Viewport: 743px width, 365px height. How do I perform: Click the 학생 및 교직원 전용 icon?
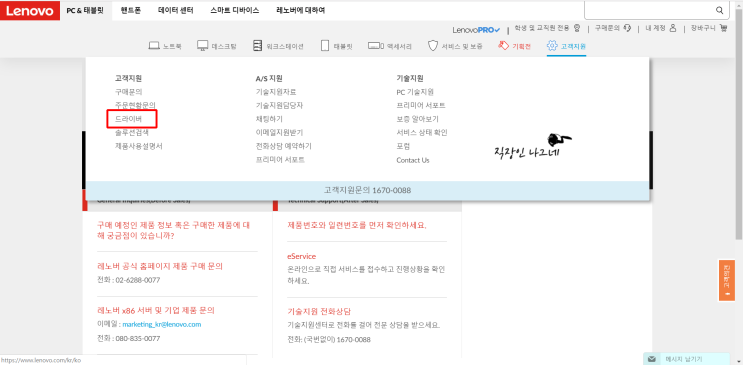(577, 28)
